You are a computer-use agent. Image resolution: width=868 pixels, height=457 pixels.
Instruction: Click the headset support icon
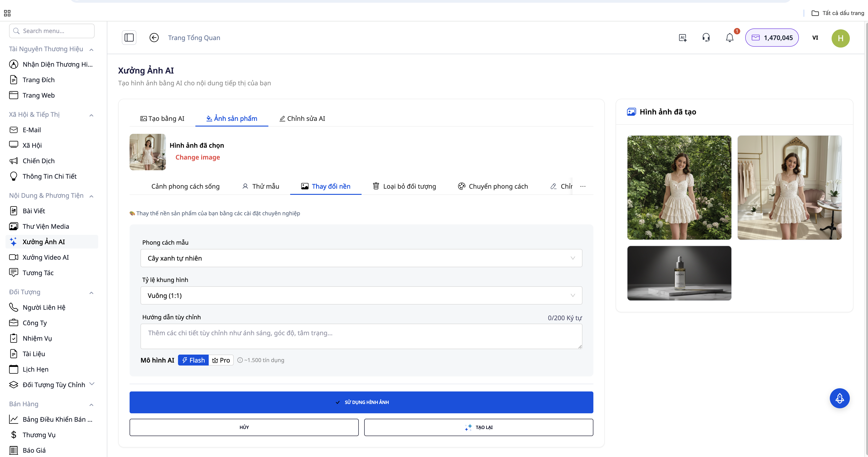pos(706,37)
